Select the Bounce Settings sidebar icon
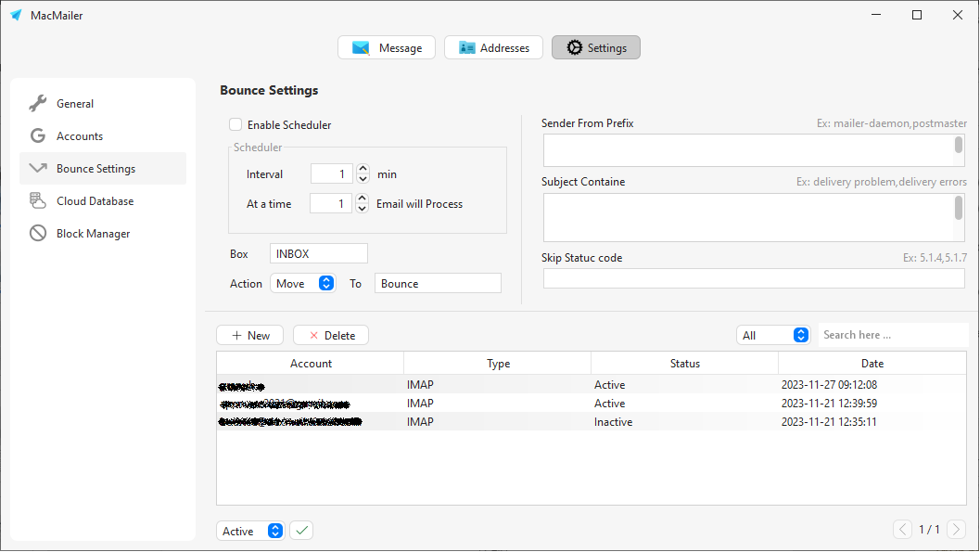This screenshot has width=980, height=552. 37,168
